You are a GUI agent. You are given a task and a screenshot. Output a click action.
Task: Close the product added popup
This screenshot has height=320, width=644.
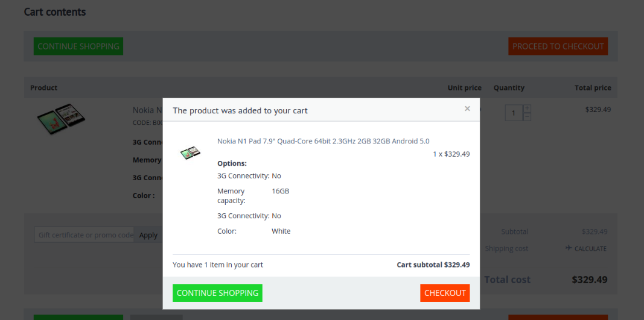pyautogui.click(x=467, y=108)
